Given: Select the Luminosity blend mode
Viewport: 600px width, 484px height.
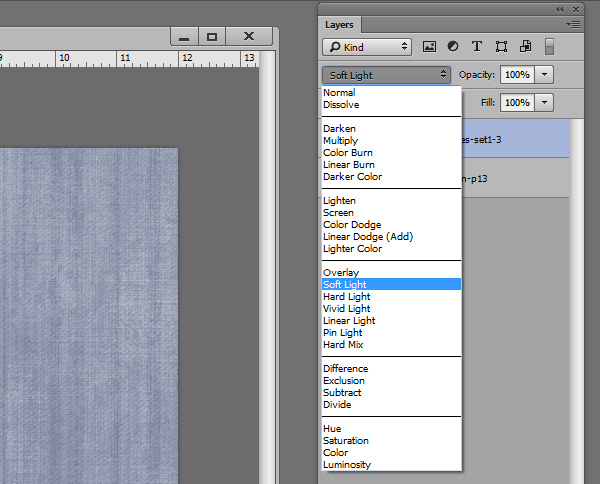Looking at the screenshot, I should 345,465.
